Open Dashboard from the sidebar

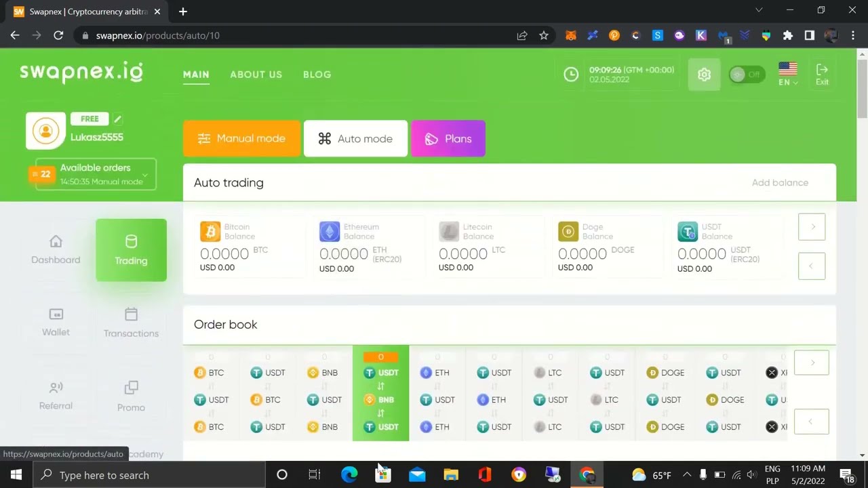click(x=56, y=250)
